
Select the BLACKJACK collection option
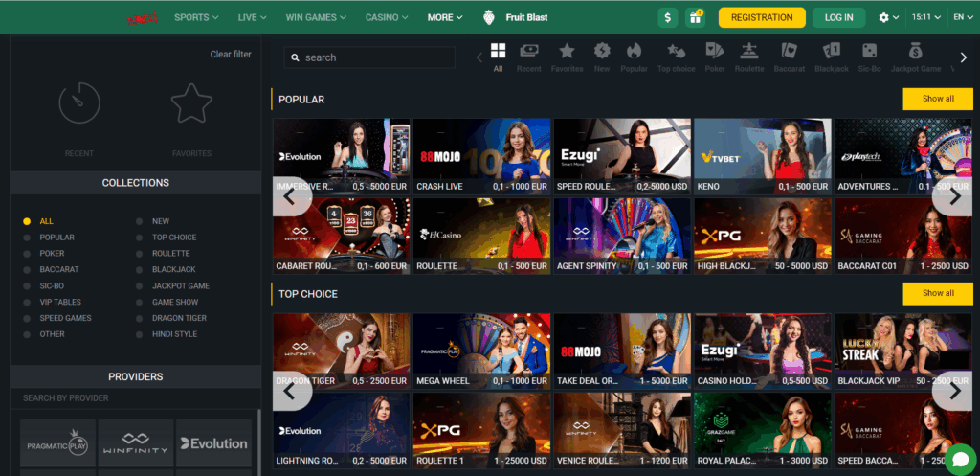point(167,269)
